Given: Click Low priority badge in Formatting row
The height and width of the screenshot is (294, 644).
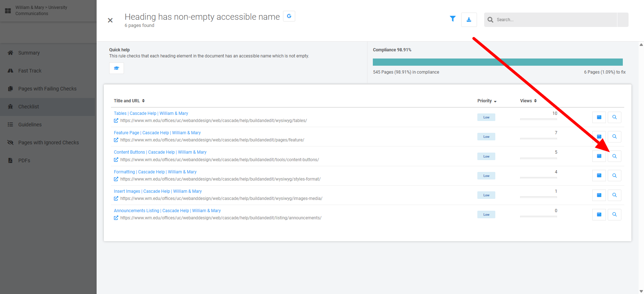Looking at the screenshot, I should coord(486,176).
